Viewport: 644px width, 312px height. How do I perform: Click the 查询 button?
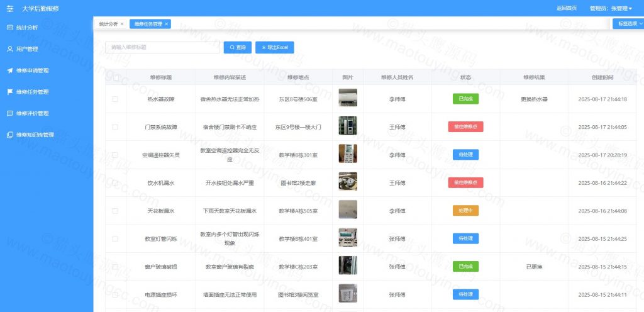tap(237, 47)
